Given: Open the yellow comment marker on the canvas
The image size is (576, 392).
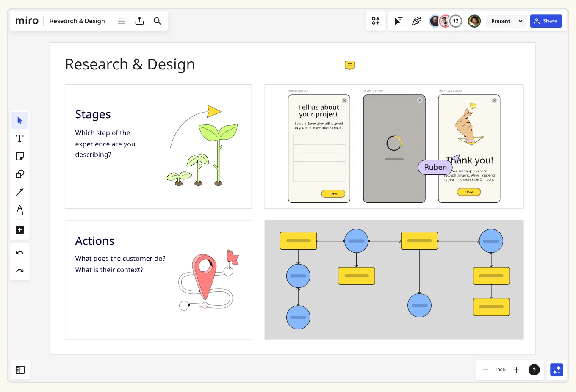Looking at the screenshot, I should click(349, 65).
